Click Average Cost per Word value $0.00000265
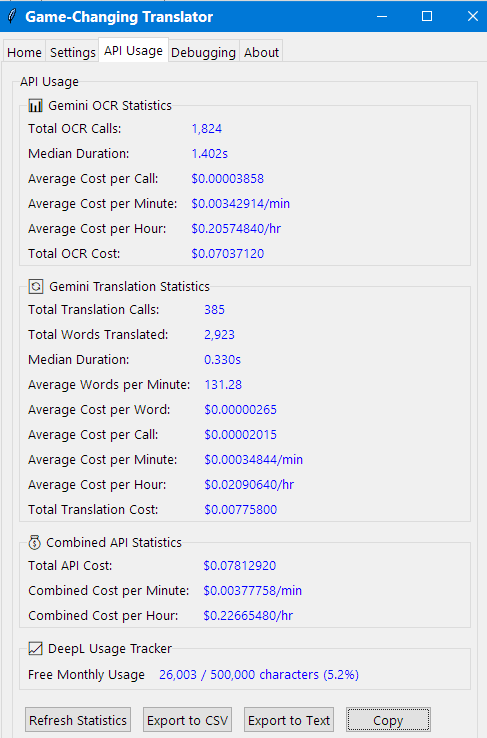This screenshot has height=738, width=487. coord(240,409)
